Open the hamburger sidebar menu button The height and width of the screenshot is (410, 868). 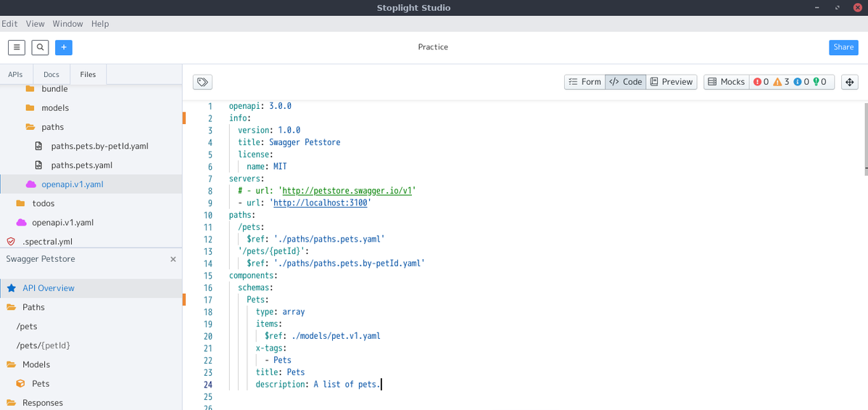point(17,48)
